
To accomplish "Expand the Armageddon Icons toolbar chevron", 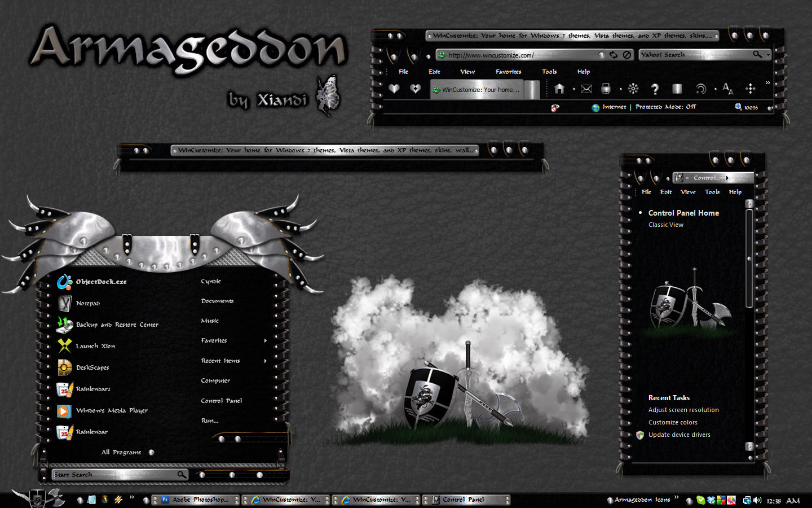I will 676,497.
